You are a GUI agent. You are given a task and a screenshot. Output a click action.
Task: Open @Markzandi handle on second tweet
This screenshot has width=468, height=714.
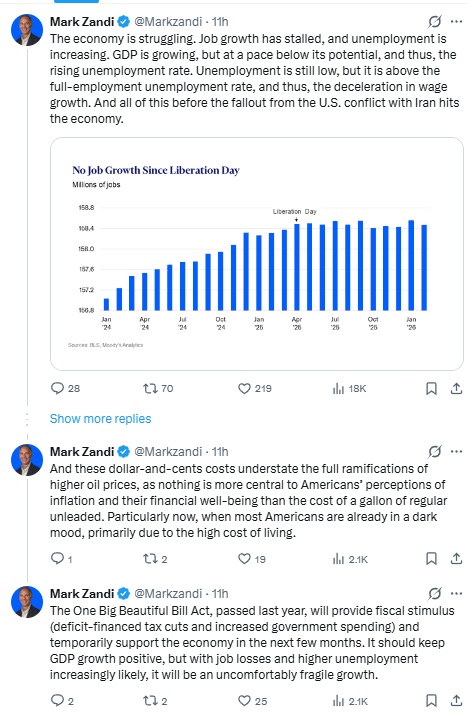(168, 451)
